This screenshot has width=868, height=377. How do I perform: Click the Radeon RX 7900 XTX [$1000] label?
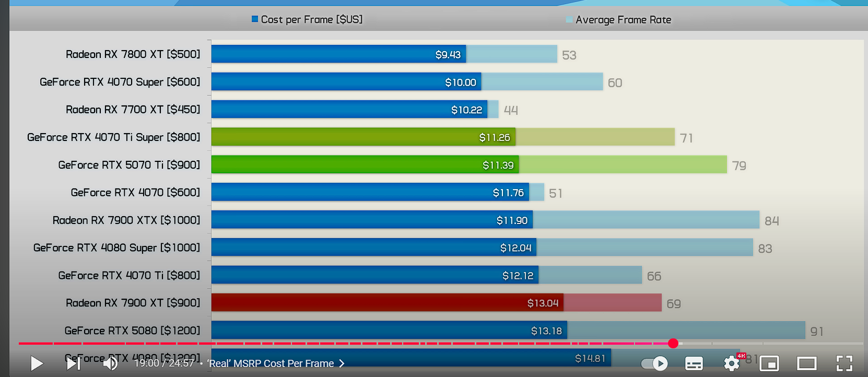tap(126, 220)
